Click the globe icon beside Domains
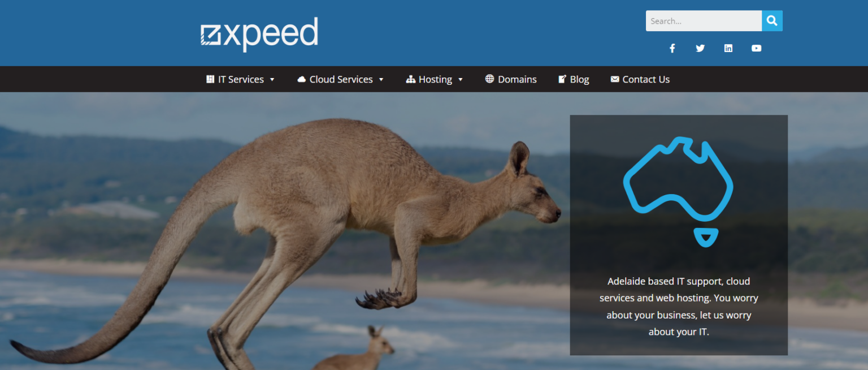 pyautogui.click(x=489, y=79)
